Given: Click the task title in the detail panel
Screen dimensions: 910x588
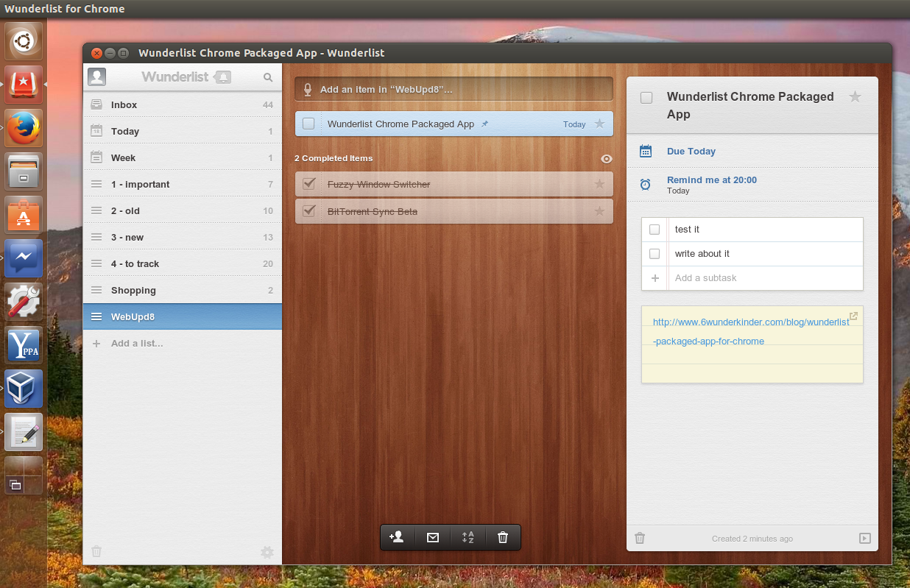Looking at the screenshot, I should pos(750,105).
